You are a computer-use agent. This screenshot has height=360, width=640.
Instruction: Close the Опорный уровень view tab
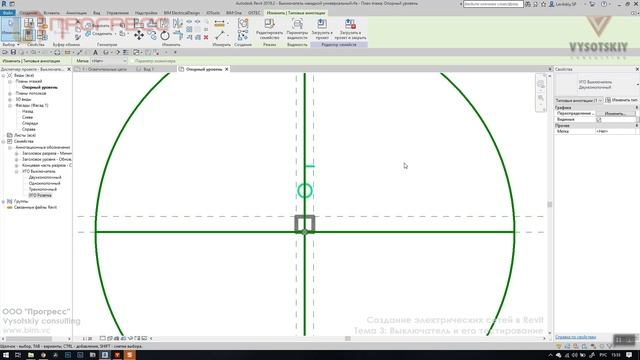coord(227,69)
